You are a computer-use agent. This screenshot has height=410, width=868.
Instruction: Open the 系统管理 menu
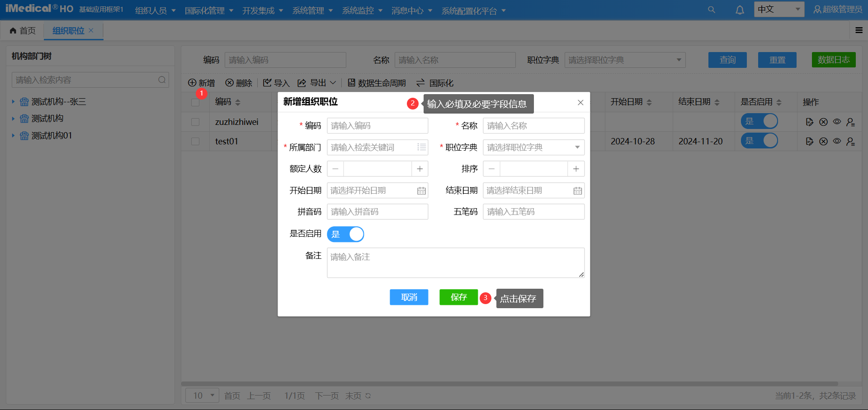(312, 10)
